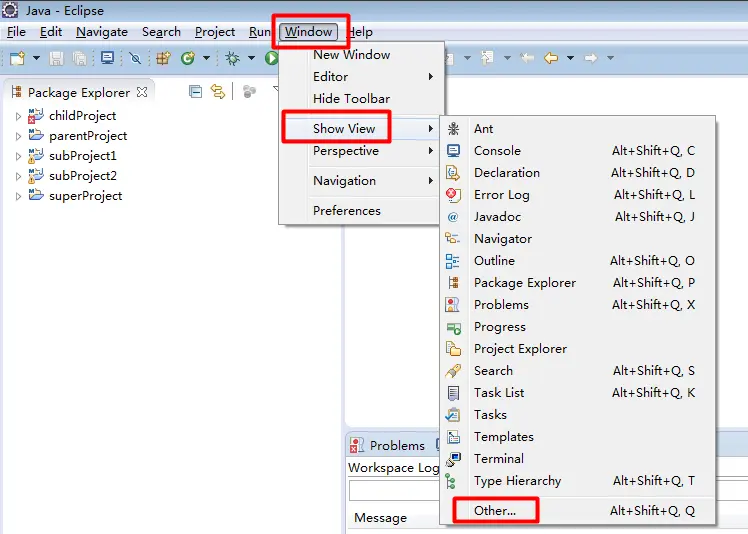Open the New Java Class dropdown arrow
Viewport: 748px width, 534px height.
click(206, 58)
